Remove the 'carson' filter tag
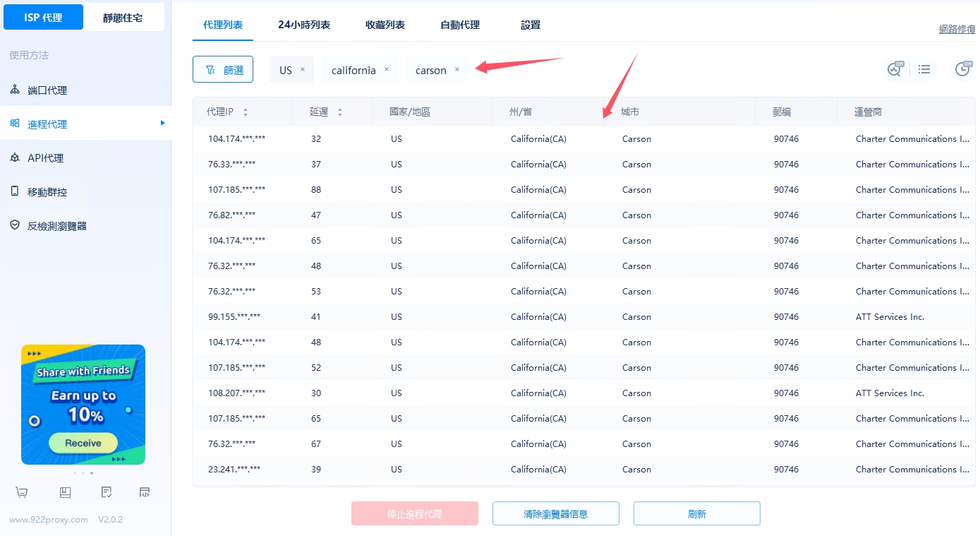Viewport: 980px width, 536px height. click(x=457, y=69)
